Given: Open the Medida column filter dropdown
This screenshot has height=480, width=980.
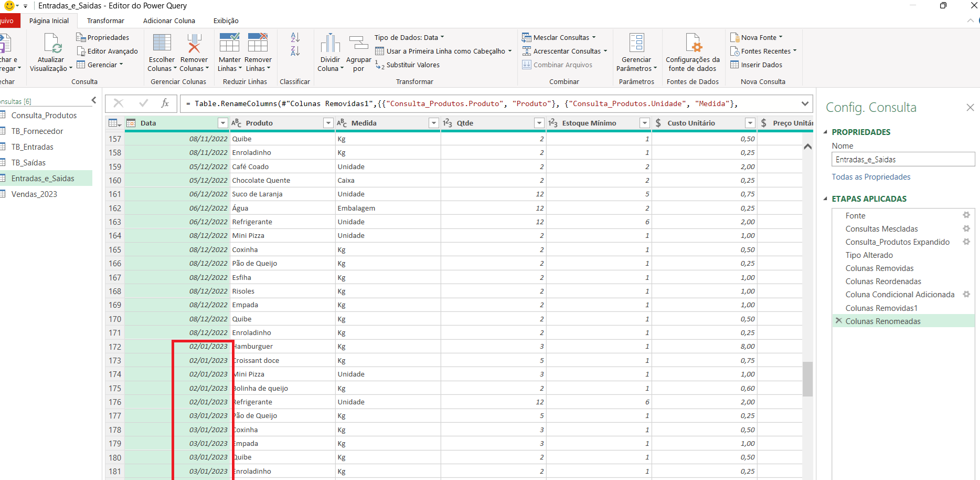Looking at the screenshot, I should [434, 123].
